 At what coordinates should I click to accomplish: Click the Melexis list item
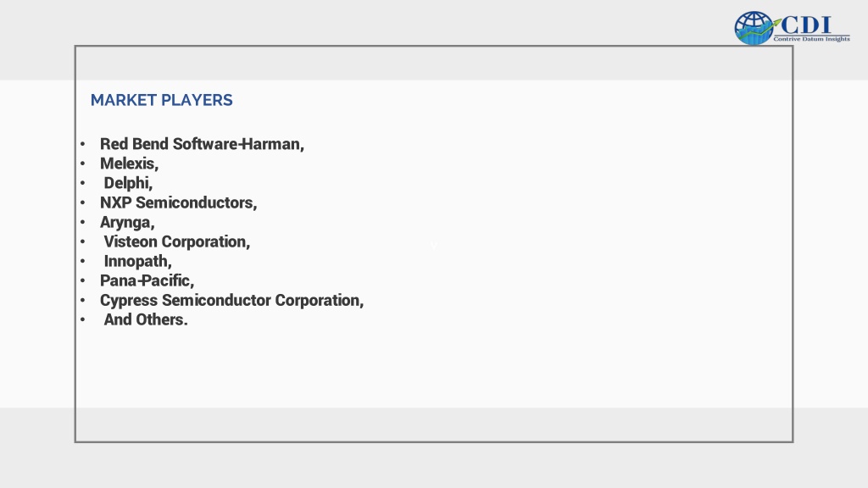pos(129,164)
